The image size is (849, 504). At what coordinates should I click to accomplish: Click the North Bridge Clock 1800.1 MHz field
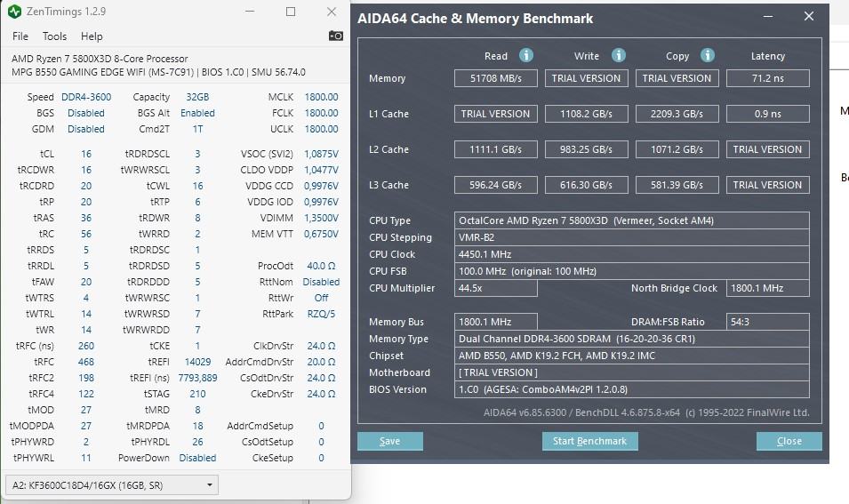pos(768,288)
